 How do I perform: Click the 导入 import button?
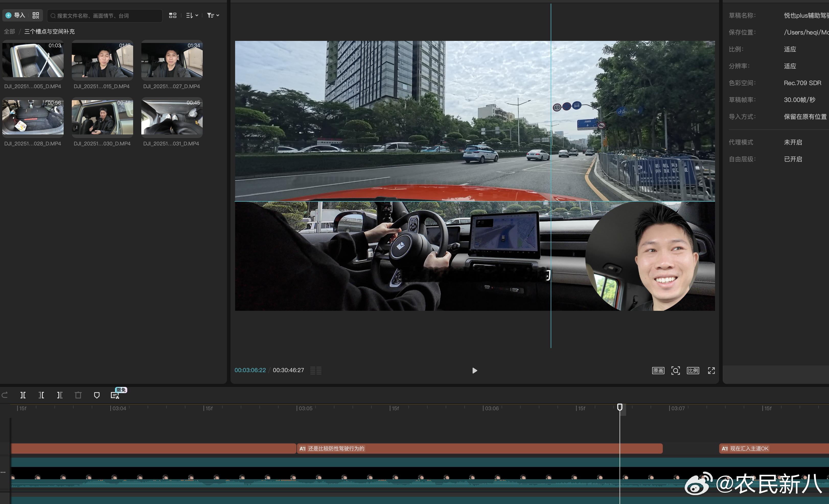[16, 16]
